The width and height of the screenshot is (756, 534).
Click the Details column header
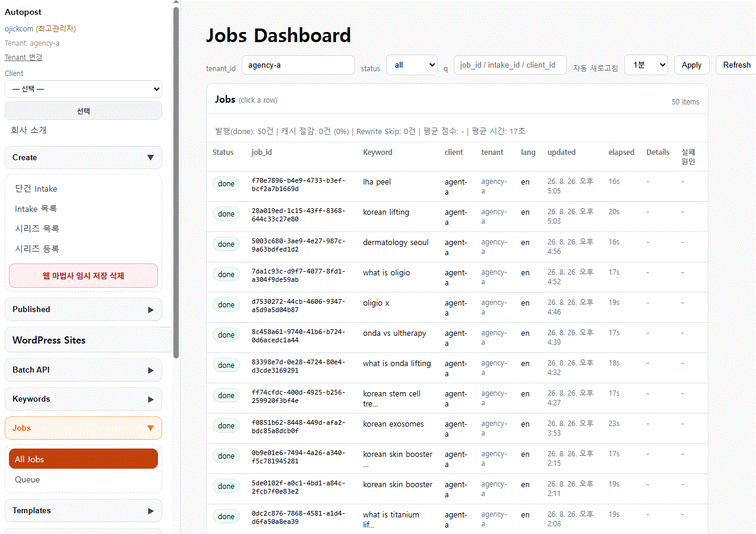(658, 152)
